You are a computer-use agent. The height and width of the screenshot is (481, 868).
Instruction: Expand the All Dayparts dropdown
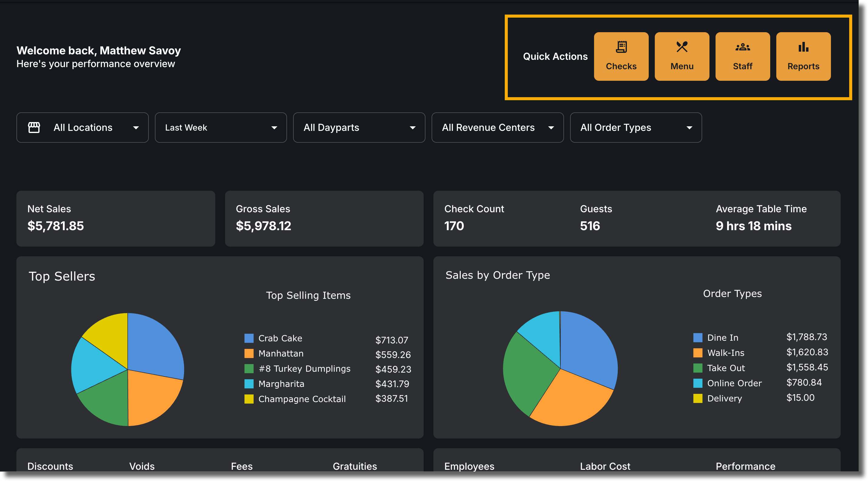[359, 127]
